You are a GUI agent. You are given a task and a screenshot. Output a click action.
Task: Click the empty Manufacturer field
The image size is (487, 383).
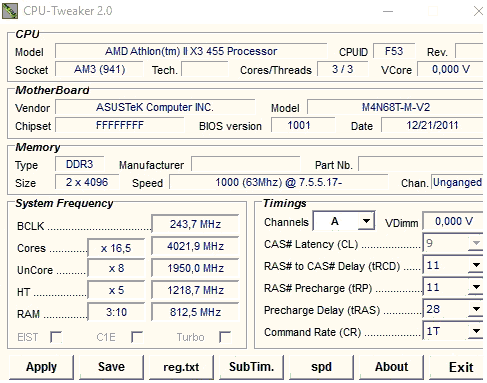tap(246, 164)
